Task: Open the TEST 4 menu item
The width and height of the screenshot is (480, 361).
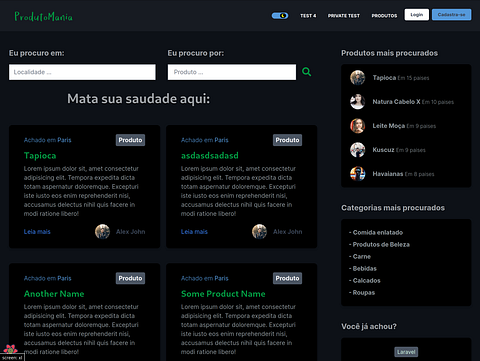Action: pyautogui.click(x=308, y=16)
